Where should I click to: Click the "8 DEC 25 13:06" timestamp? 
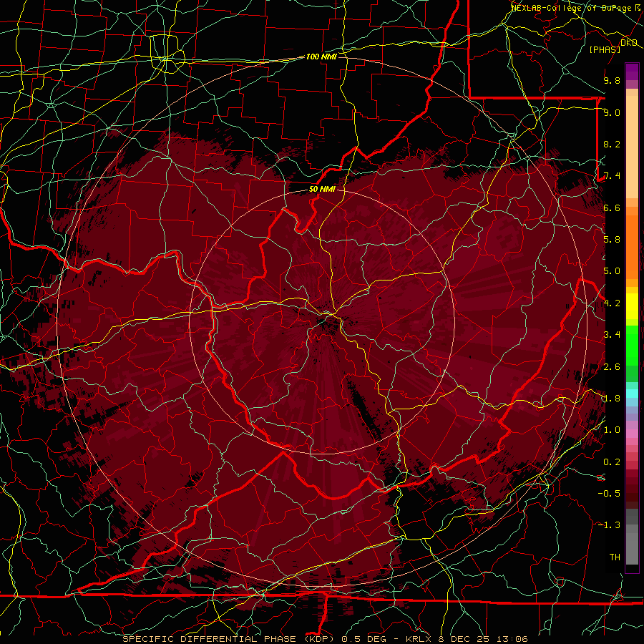click(484, 639)
